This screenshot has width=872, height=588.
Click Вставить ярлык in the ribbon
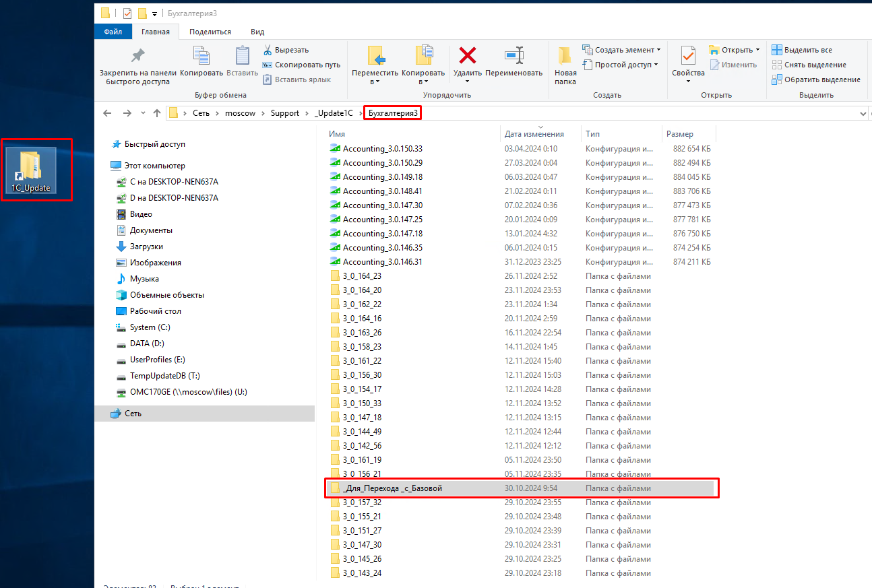click(297, 79)
